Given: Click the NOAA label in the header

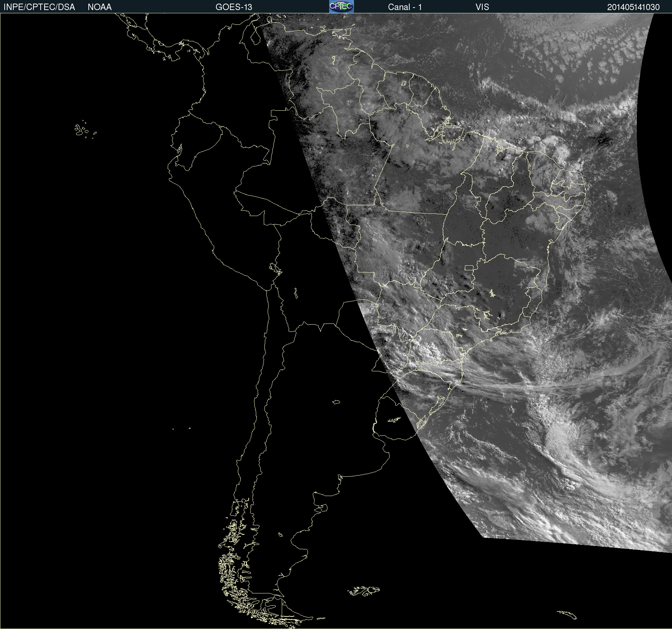Looking at the screenshot, I should [100, 7].
